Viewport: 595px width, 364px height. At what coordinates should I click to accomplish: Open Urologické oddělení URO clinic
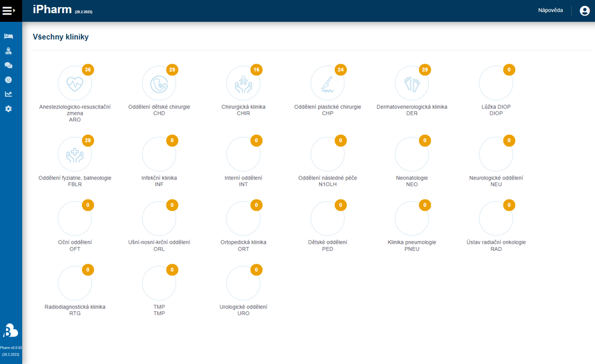243,283
